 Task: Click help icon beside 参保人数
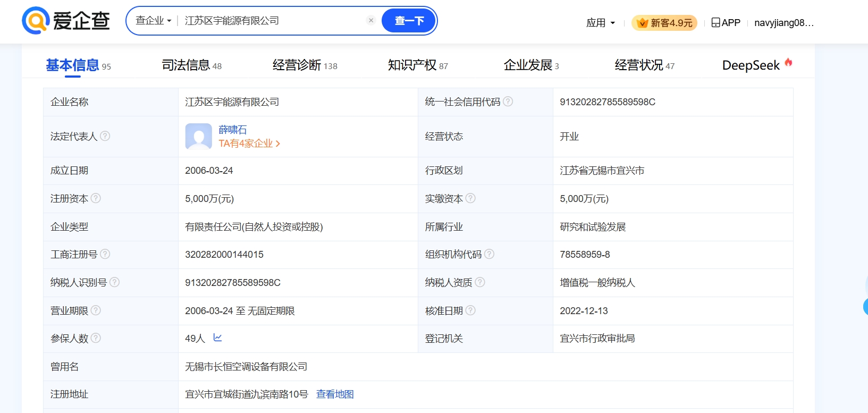pyautogui.click(x=96, y=338)
